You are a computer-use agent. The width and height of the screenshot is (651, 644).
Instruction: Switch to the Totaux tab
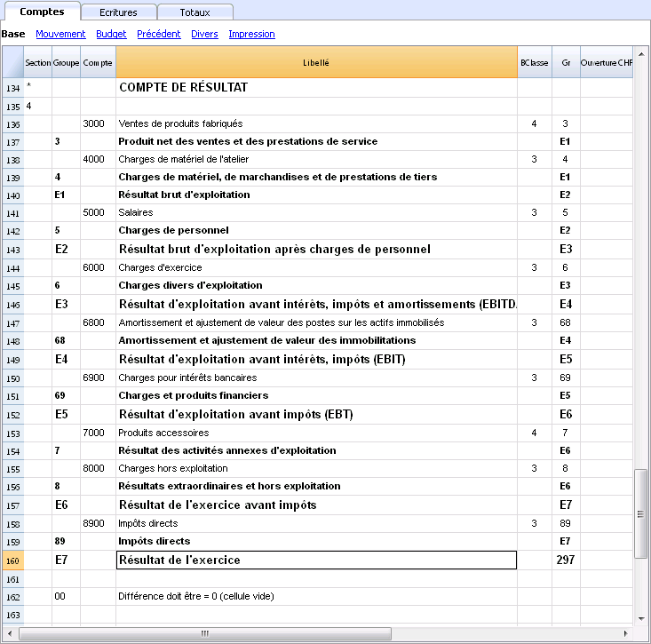195,12
